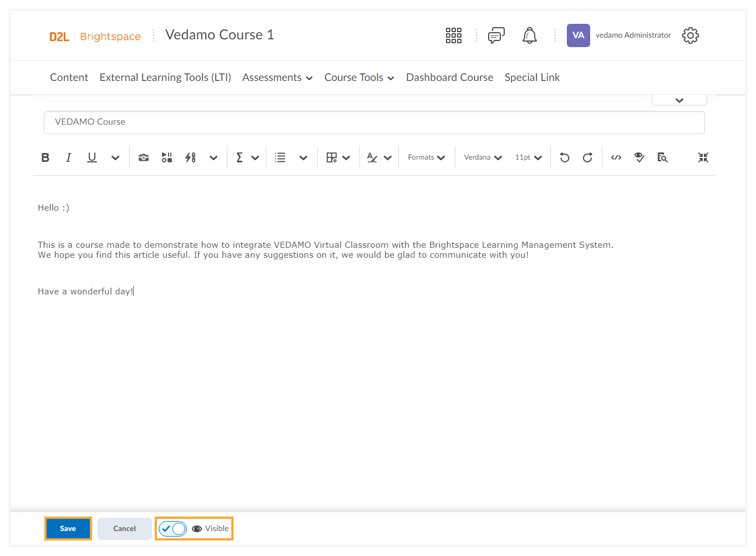This screenshot has height=556, width=756.
Task: Open the table options dropdown arrow
Action: (x=346, y=157)
